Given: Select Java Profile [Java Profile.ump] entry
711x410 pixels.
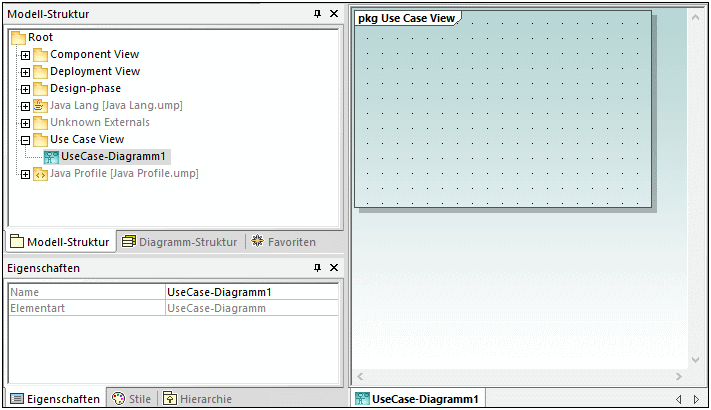Looking at the screenshot, I should pos(124,173).
